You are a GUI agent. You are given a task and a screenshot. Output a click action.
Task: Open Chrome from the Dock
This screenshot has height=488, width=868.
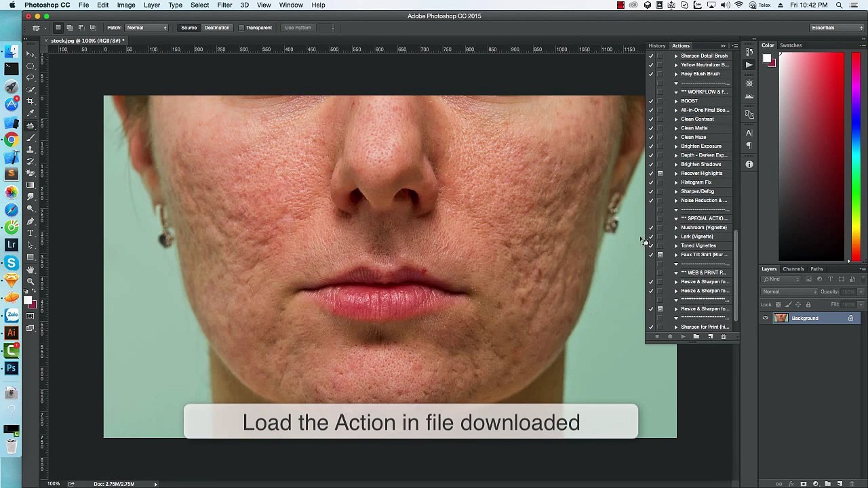click(12, 139)
